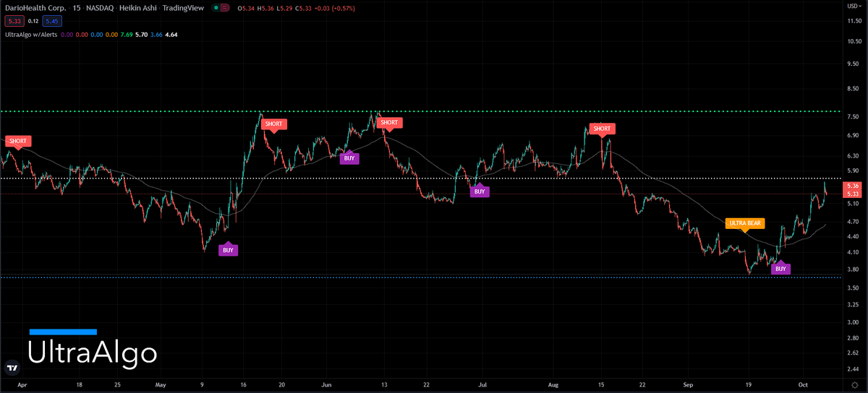The height and width of the screenshot is (393, 868).
Task: Click the SHORT marker near June 13
Action: pos(389,123)
